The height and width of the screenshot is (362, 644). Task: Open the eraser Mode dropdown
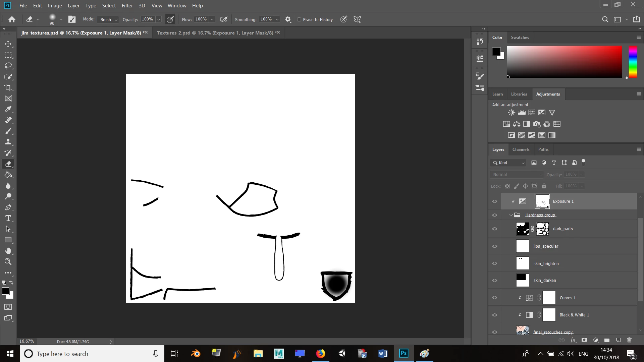click(108, 19)
